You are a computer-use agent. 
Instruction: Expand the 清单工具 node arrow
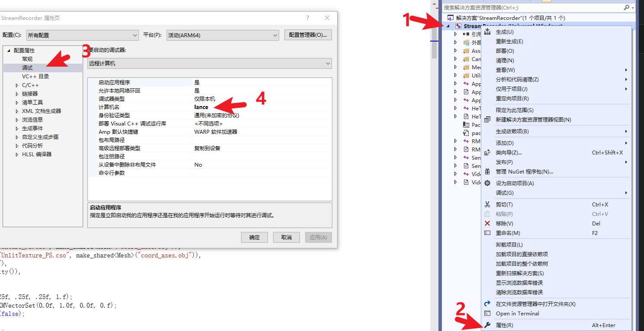tap(17, 103)
